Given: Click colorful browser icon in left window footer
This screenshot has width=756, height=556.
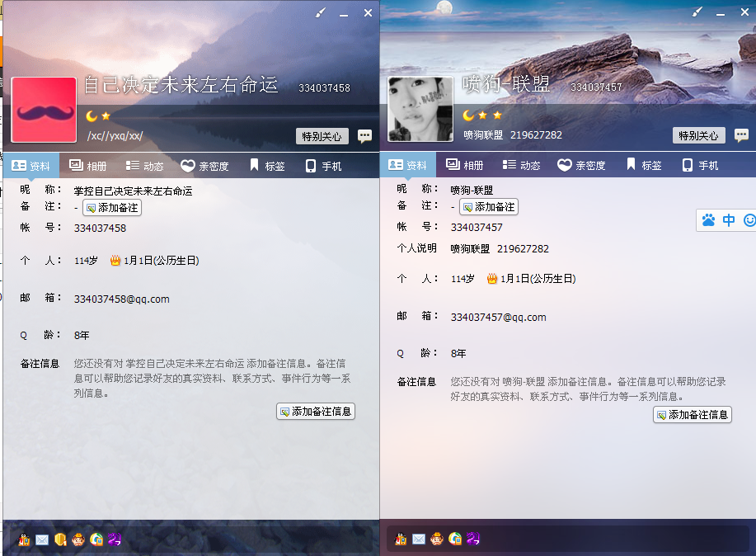Looking at the screenshot, I should click(96, 540).
